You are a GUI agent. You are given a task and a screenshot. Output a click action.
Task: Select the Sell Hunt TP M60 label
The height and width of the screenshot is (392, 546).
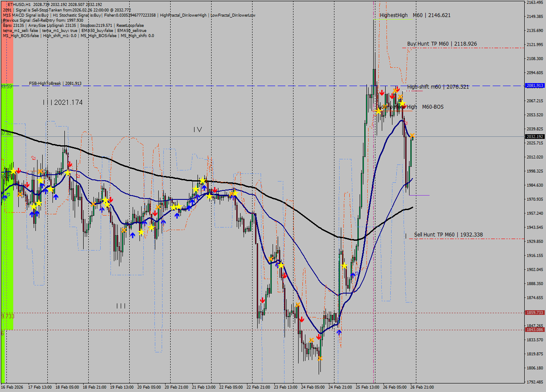tap(448, 235)
